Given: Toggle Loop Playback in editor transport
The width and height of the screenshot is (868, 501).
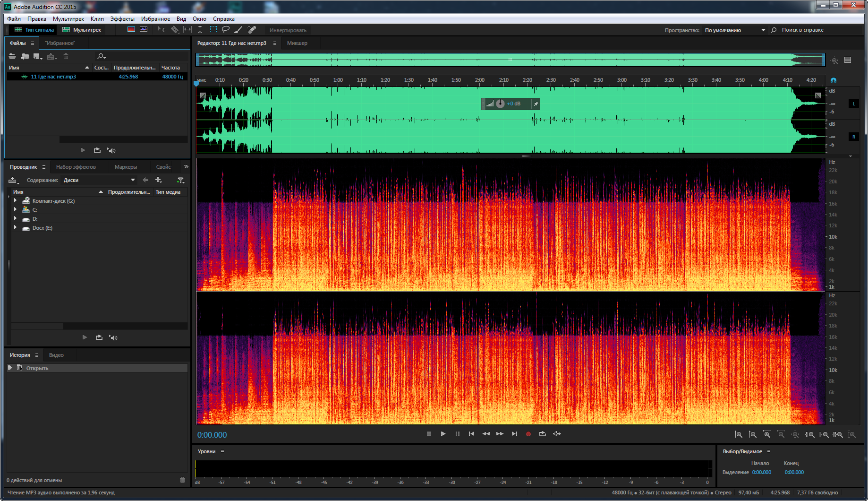Looking at the screenshot, I should 543,434.
